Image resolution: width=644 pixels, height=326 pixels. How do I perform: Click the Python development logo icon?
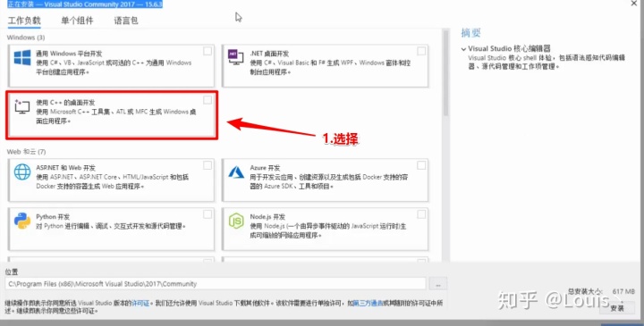[22, 221]
